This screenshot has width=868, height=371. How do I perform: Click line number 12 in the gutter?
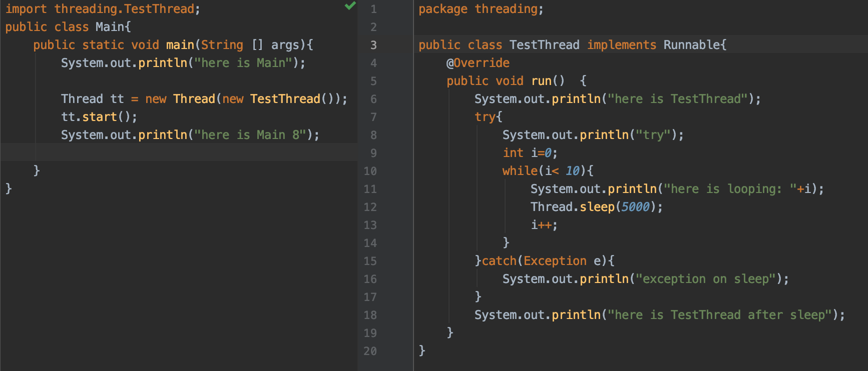(370, 207)
